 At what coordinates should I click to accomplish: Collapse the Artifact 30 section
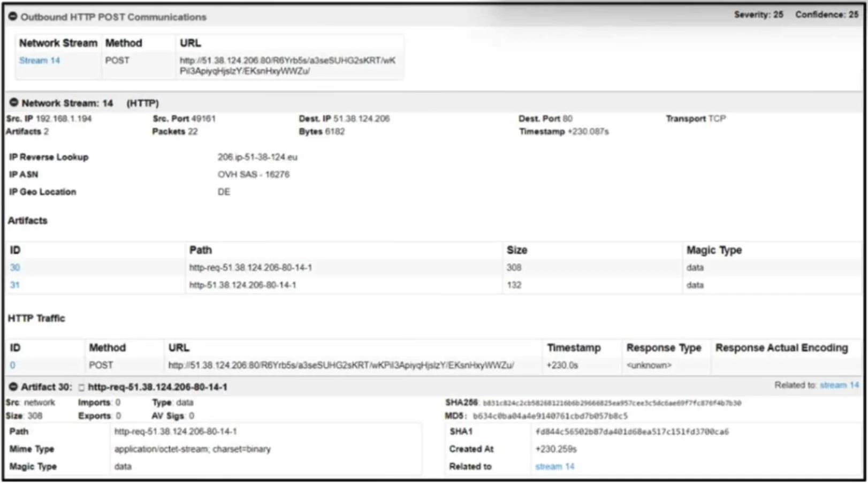[x=13, y=387]
